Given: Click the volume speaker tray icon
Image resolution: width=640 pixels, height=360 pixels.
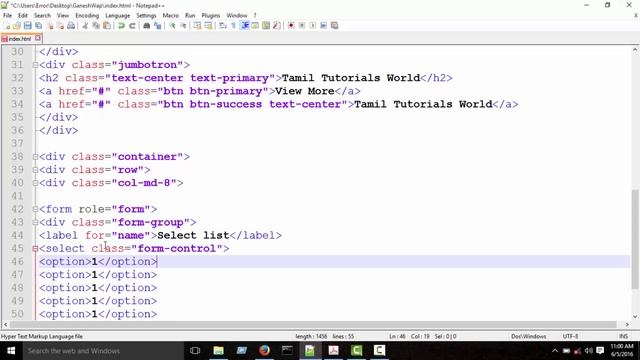Looking at the screenshot, I should click(x=588, y=351).
